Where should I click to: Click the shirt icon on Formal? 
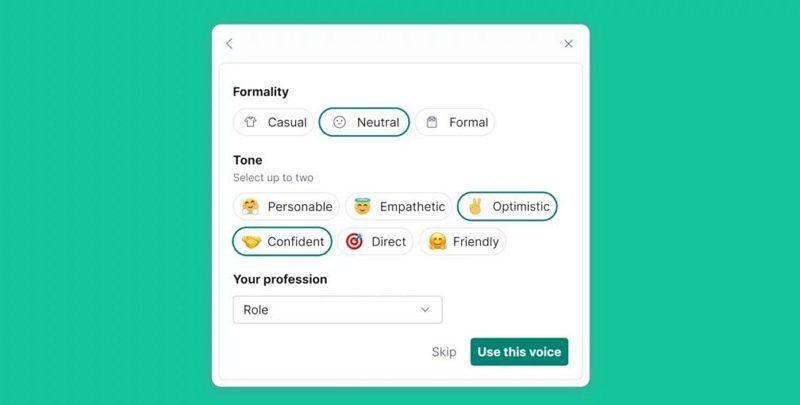432,122
